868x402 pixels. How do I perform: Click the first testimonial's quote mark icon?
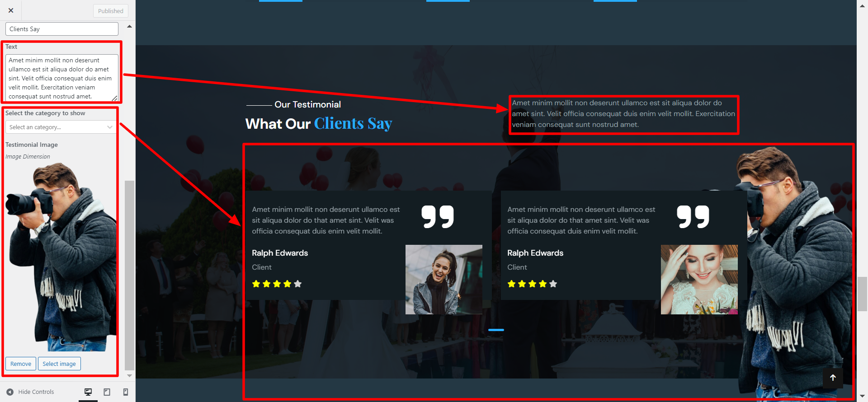pyautogui.click(x=437, y=217)
